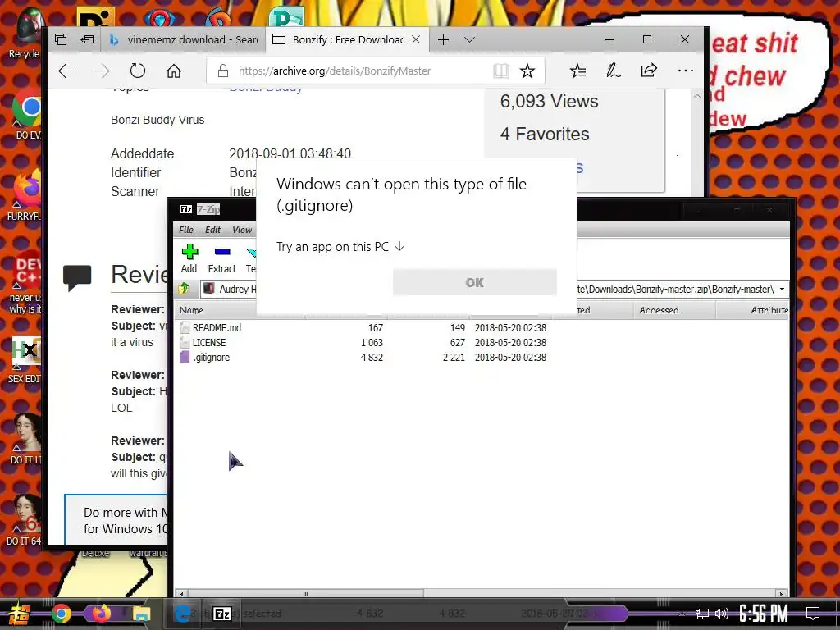This screenshot has width=840, height=630.
Task: Click the 'DO IT L' desktop shortcut
Action: click(x=25, y=438)
